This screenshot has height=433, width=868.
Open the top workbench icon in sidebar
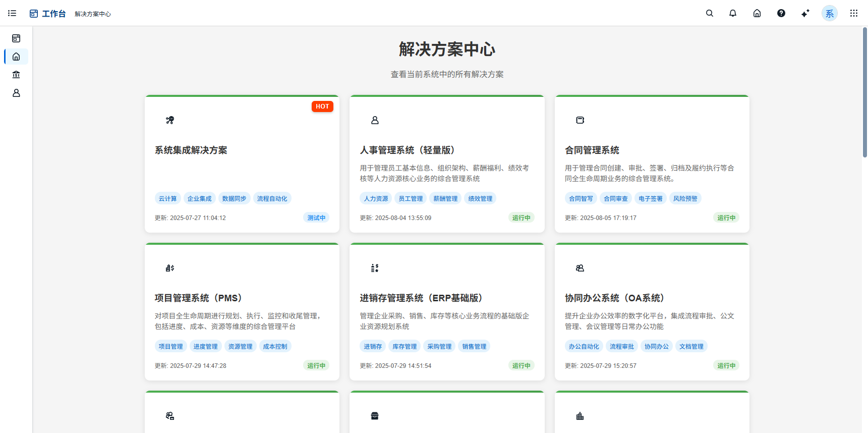(x=16, y=38)
